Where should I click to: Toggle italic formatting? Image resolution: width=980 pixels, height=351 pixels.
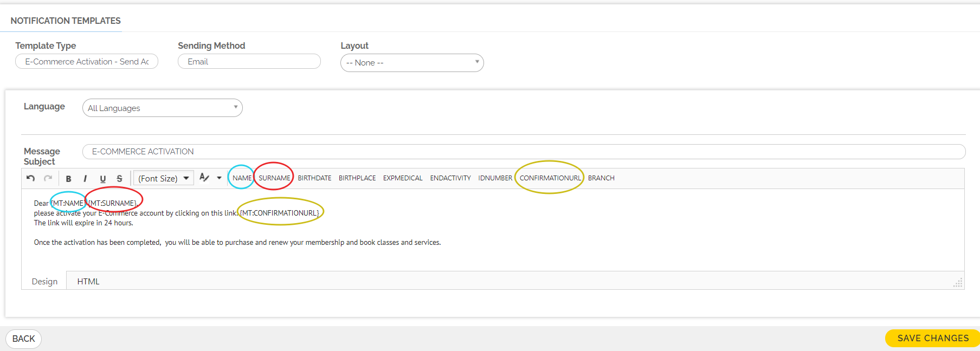pyautogui.click(x=85, y=178)
